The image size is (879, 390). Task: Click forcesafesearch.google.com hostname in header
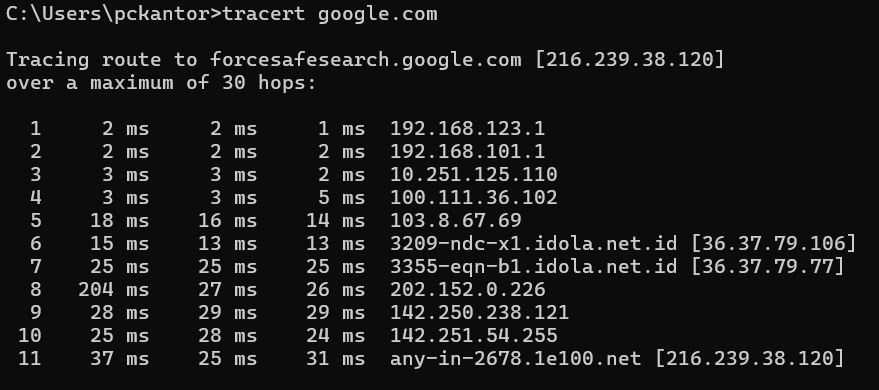366,60
